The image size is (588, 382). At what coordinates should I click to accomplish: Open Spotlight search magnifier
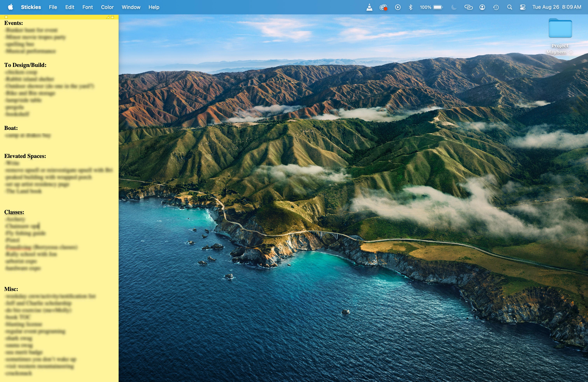tap(509, 7)
